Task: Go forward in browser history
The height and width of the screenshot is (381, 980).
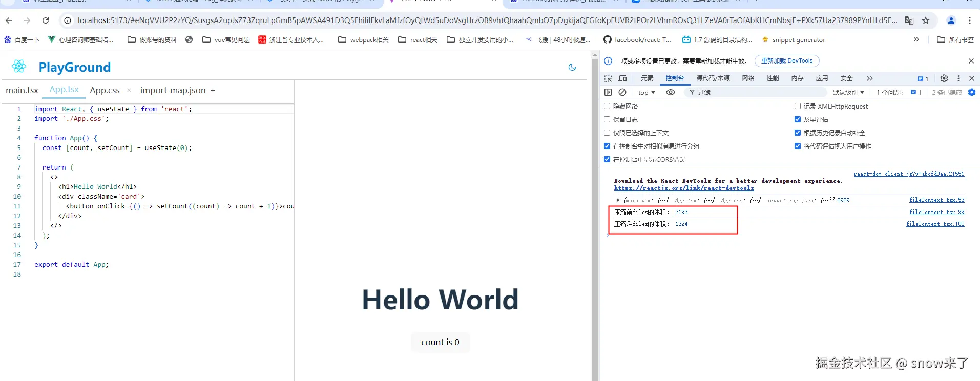Action: pyautogui.click(x=27, y=20)
